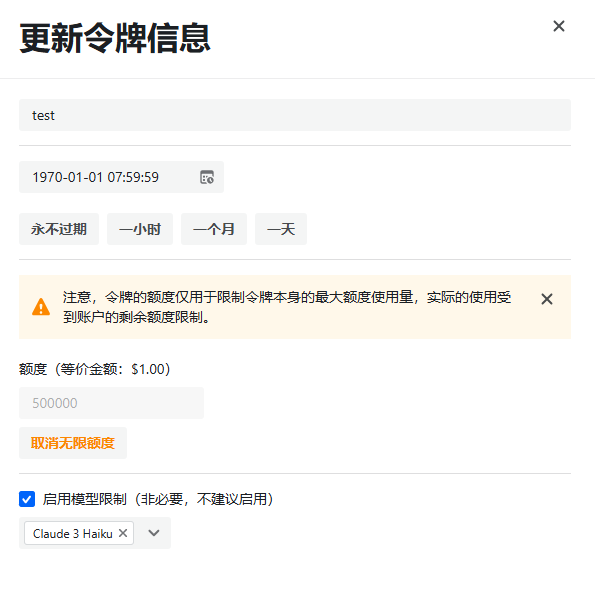Remove the Claude 3 Haiku tag

(x=123, y=533)
